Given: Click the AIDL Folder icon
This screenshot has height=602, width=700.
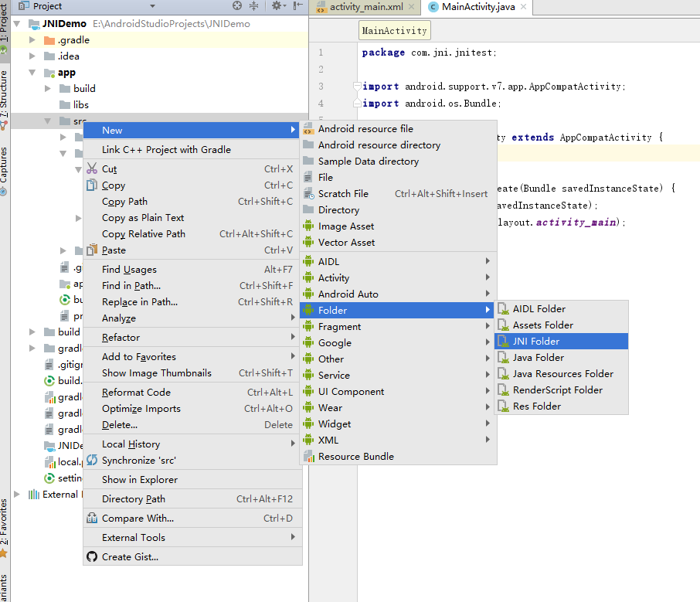Looking at the screenshot, I should (x=504, y=308).
